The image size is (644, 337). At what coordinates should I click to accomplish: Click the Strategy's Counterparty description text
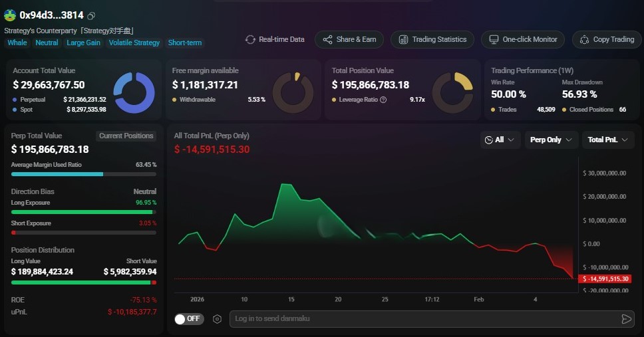pos(69,31)
